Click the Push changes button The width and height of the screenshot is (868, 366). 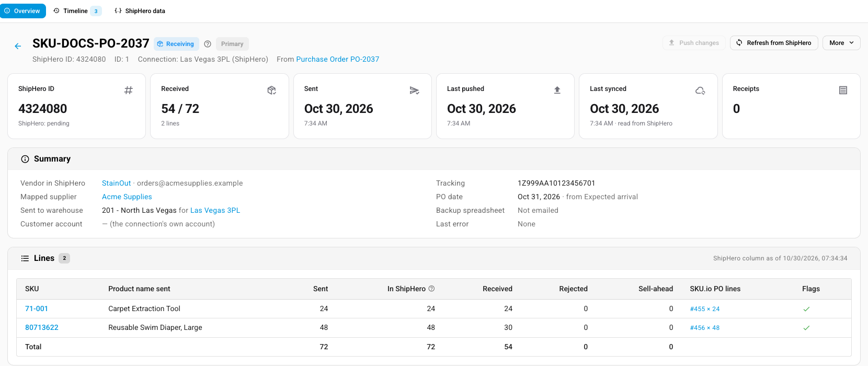point(694,43)
